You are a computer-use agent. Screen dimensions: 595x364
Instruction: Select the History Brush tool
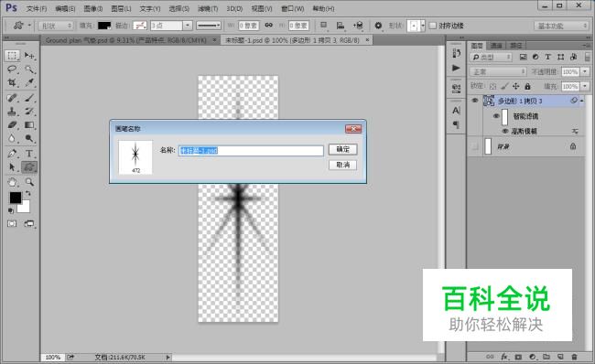[x=29, y=112]
